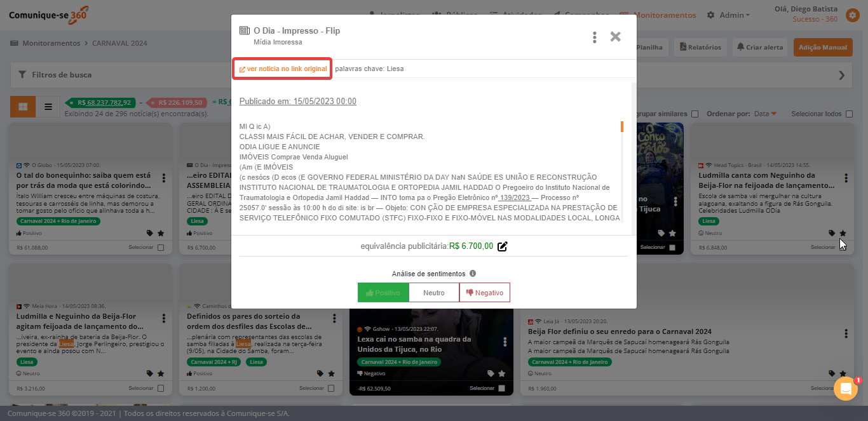The image size is (868, 421).
Task: Open the Ordenar por Data dropdown
Action: (765, 114)
